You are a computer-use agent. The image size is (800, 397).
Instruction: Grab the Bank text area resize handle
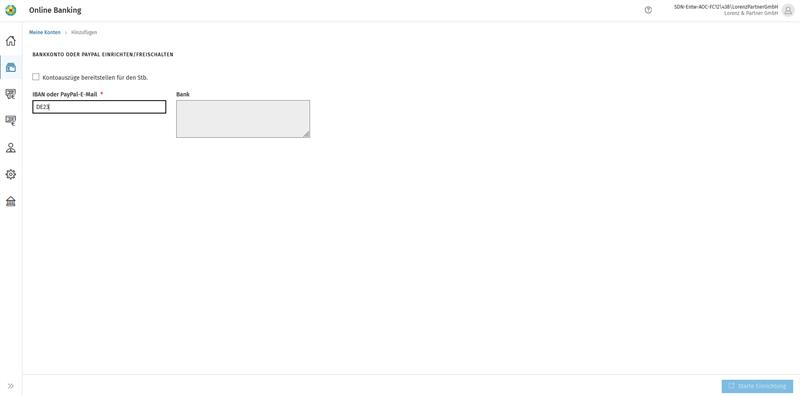[306, 134]
